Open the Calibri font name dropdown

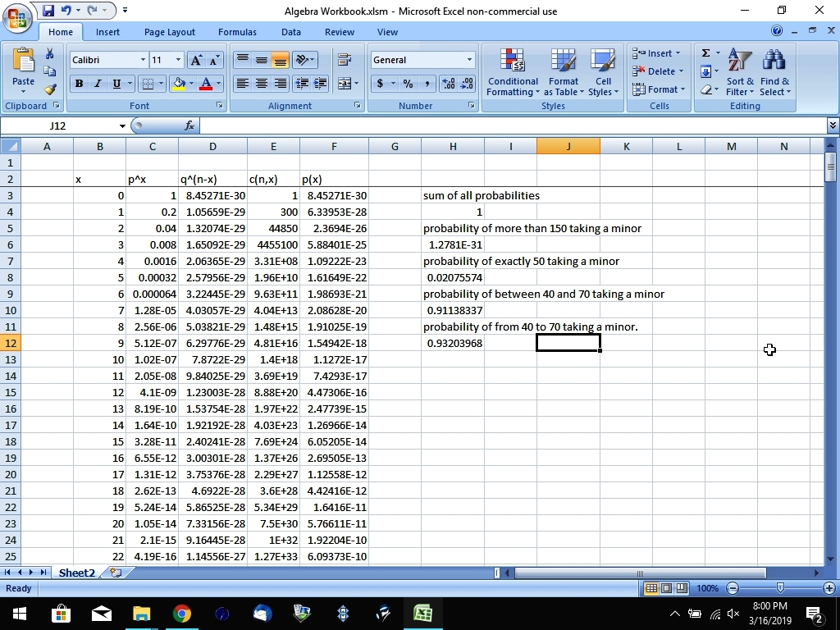tap(143, 60)
